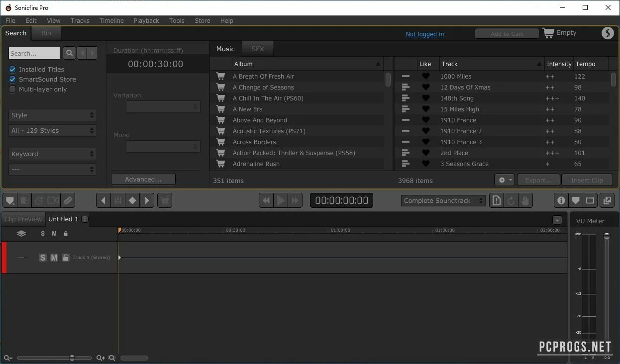The height and width of the screenshot is (364, 620).
Task: Open the All - 129 Styles dropdown
Action: pyautogui.click(x=53, y=130)
